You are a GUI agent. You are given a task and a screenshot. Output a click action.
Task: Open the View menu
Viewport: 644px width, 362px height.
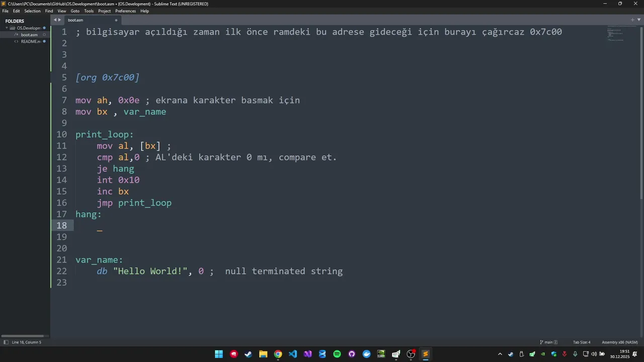pyautogui.click(x=62, y=11)
